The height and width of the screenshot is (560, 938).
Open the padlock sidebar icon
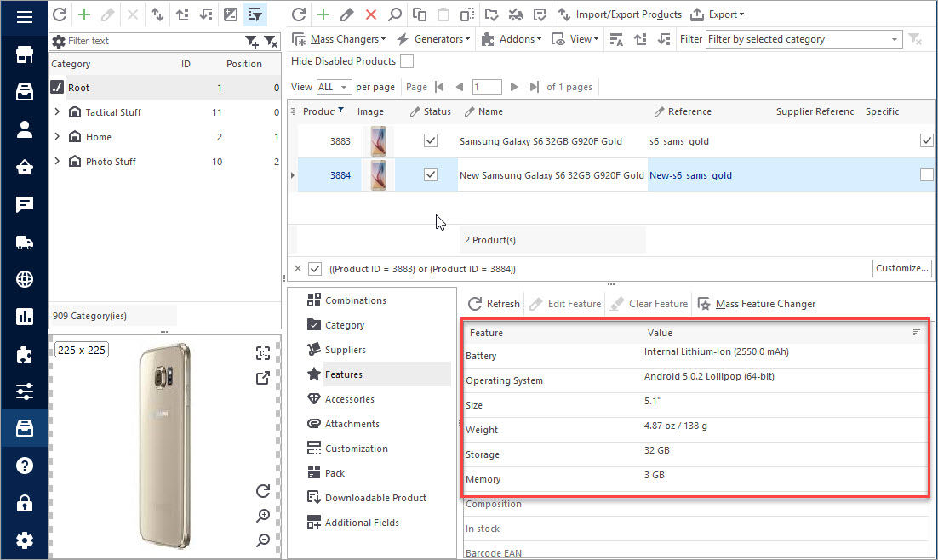(x=25, y=503)
